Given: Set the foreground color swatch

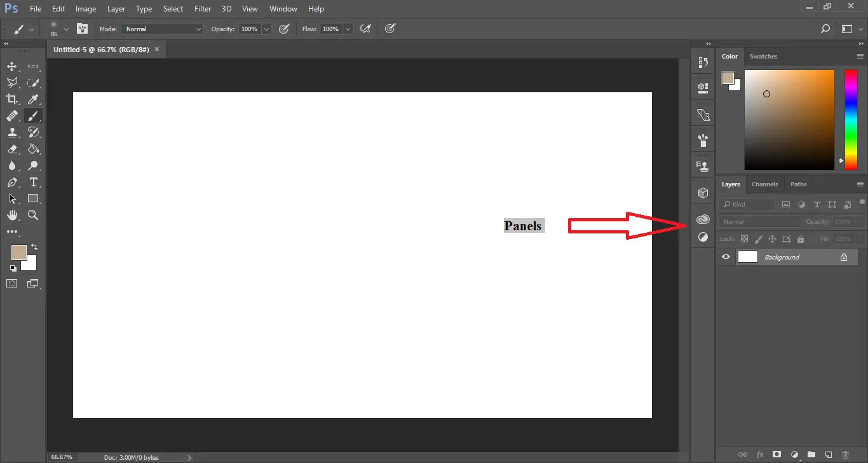Looking at the screenshot, I should click(x=19, y=251).
